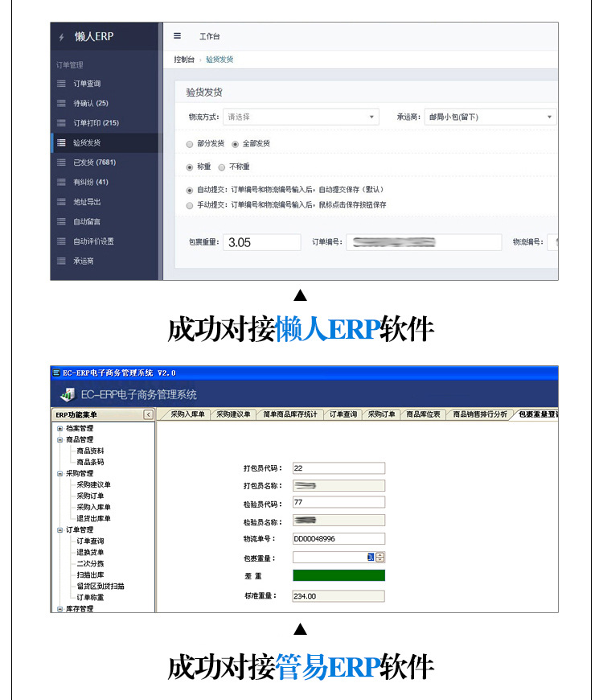
Task: Open 订单查询 in 懒人ERP sidebar
Action: (87, 84)
